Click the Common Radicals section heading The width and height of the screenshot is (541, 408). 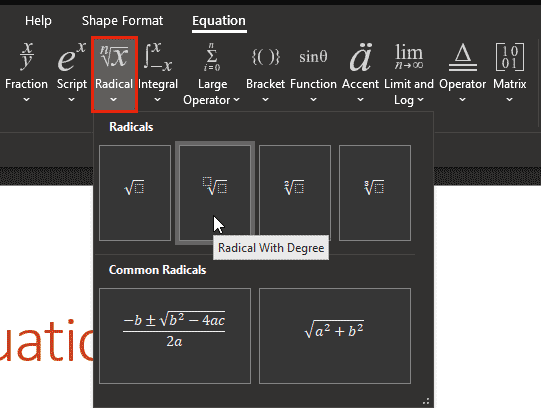(x=158, y=270)
